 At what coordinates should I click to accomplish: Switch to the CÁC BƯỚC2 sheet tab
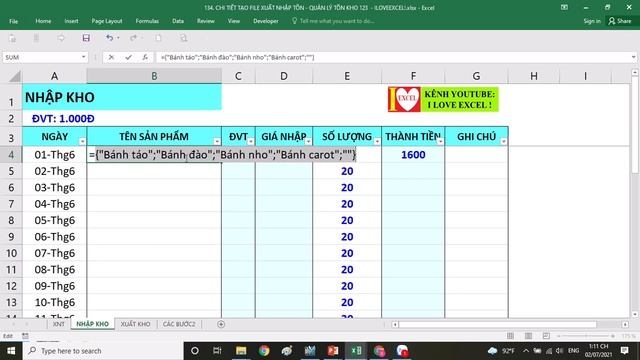(x=179, y=324)
